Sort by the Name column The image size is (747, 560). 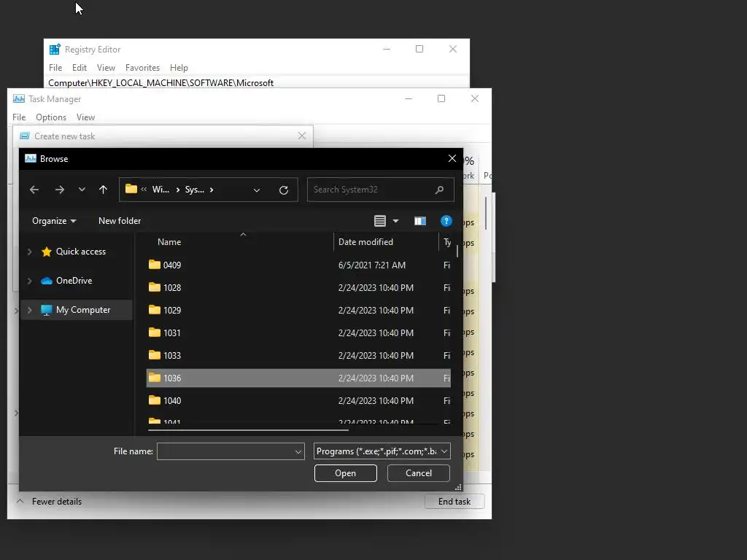pos(169,242)
